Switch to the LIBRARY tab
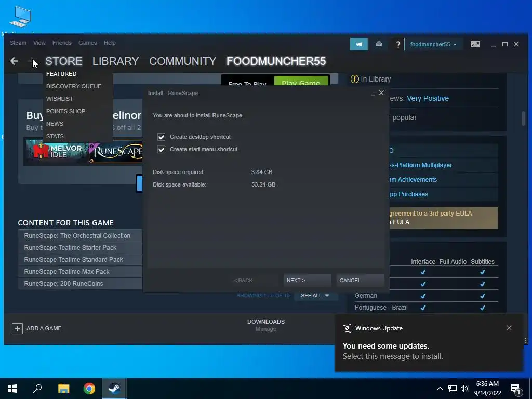Viewport: 532px width, 399px height. [x=116, y=61]
